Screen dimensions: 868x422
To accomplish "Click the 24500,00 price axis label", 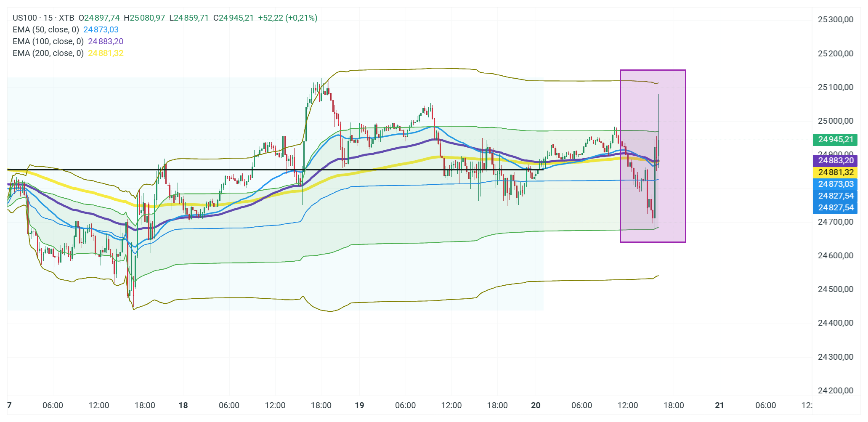I will click(835, 289).
